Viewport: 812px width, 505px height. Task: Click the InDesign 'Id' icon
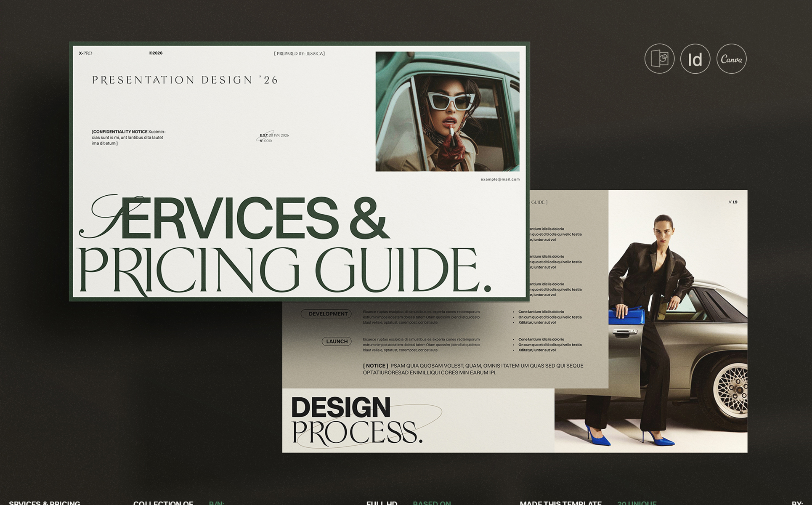pos(695,59)
